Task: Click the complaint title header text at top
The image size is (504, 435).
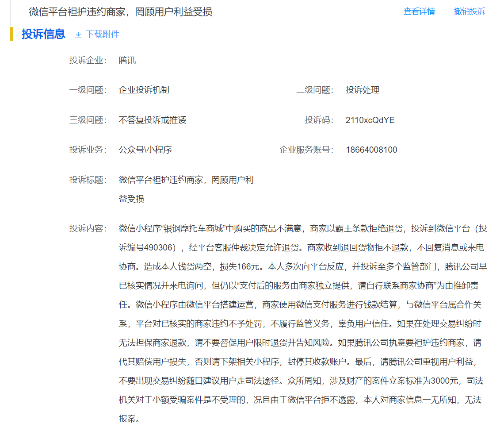Action: (x=121, y=12)
